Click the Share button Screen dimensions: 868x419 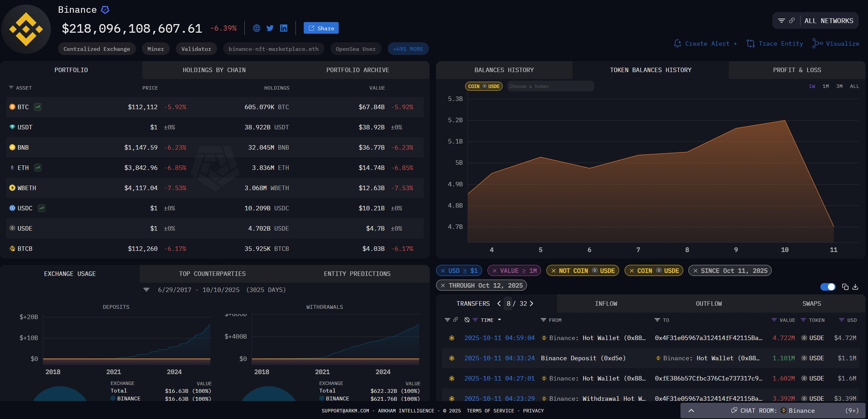tap(321, 28)
